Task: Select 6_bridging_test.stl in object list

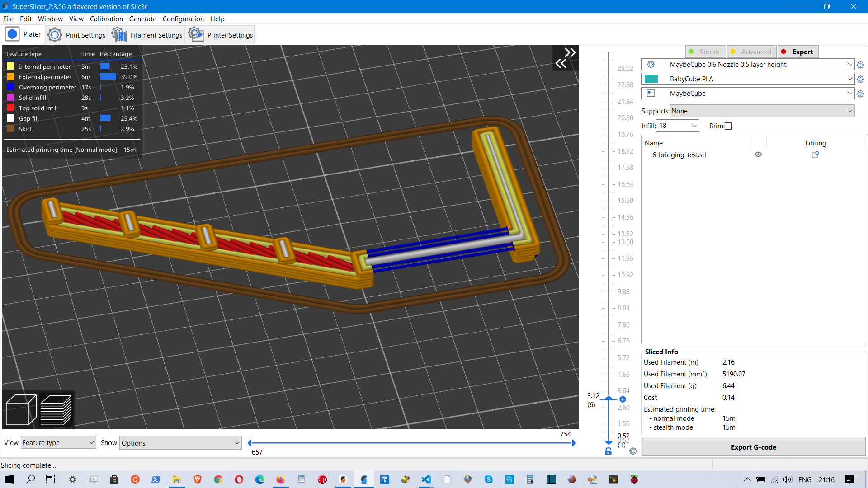Action: 679,155
